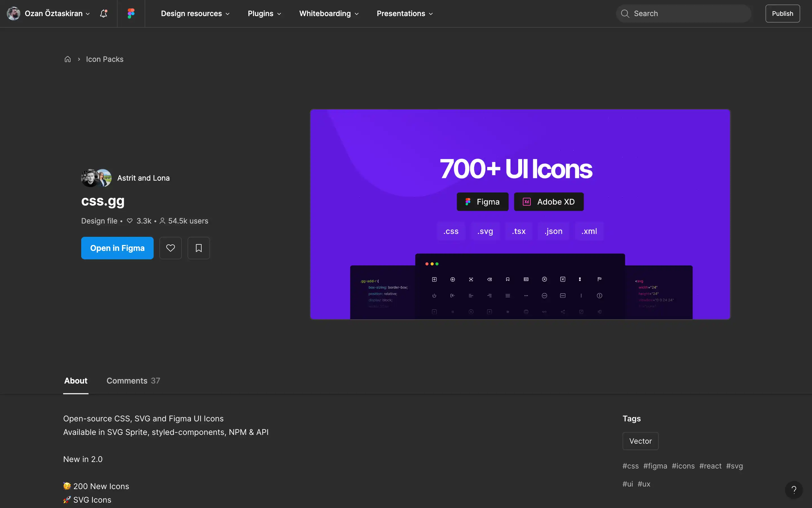Screen dimensions: 812x508
Task: Click the home breadcrumb icon
Action: (68, 59)
